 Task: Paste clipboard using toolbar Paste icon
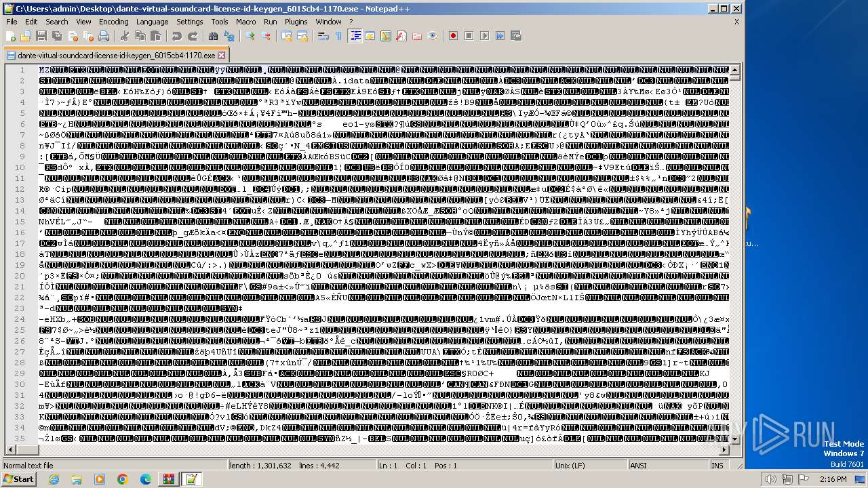coord(156,36)
